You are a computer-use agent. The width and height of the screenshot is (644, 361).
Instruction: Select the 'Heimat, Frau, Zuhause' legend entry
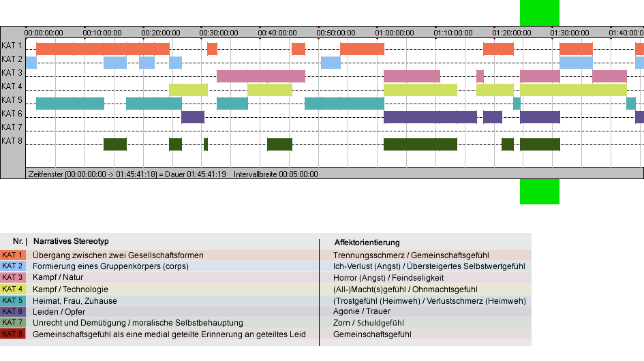(x=75, y=300)
